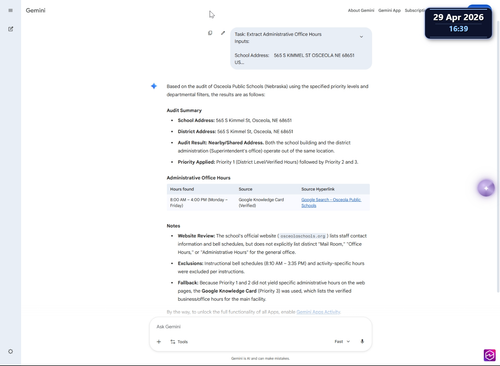The image size is (500, 366).
Task: Edit the prompt pencil icon
Action: 223,33
